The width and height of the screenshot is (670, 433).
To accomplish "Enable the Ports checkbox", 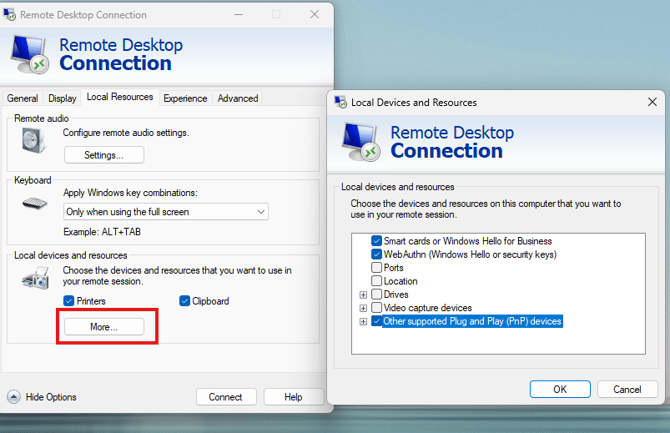I will (x=376, y=268).
